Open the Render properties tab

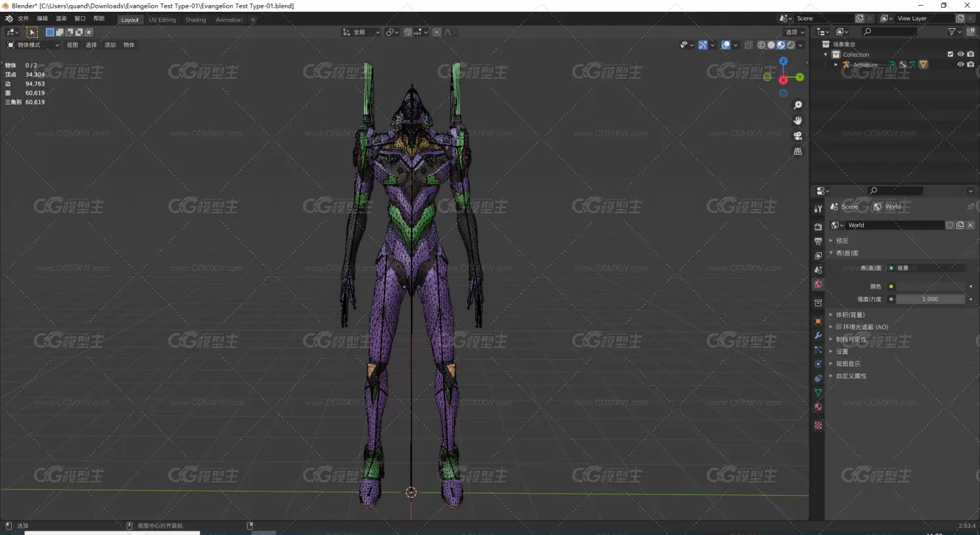[x=818, y=227]
